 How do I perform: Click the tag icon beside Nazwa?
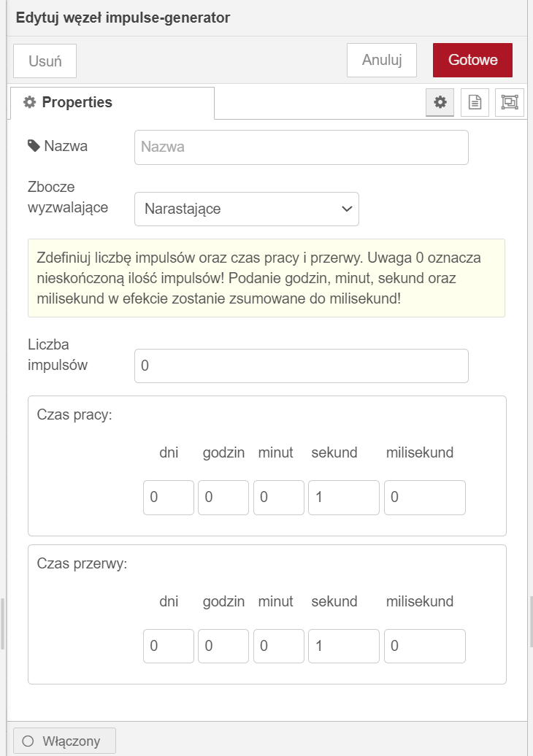[x=34, y=146]
